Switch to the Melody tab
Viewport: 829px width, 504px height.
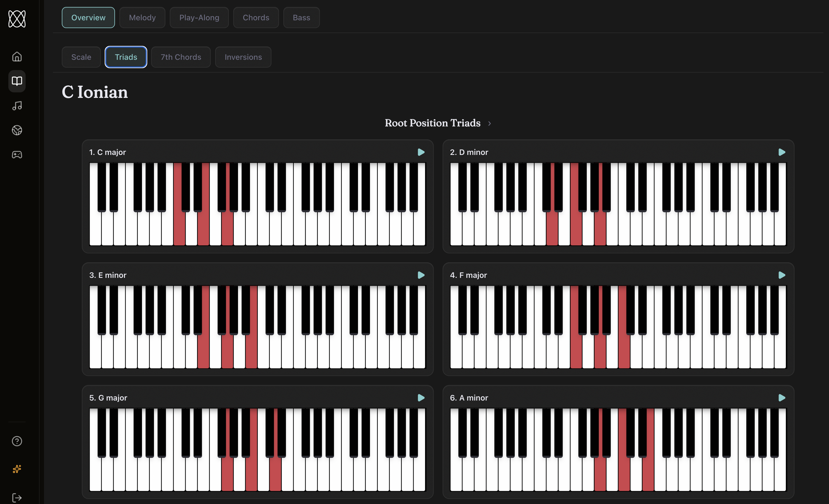tap(142, 18)
